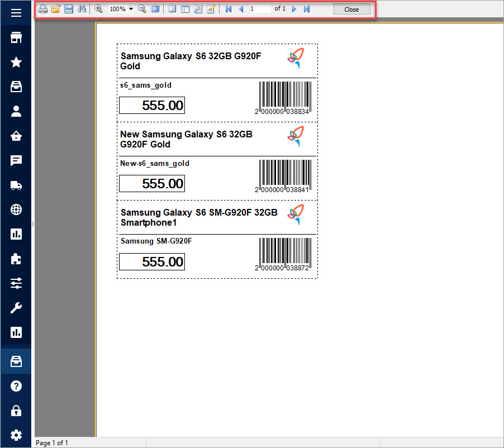
Task: Open settings via the gear icon
Action: [x=16, y=435]
